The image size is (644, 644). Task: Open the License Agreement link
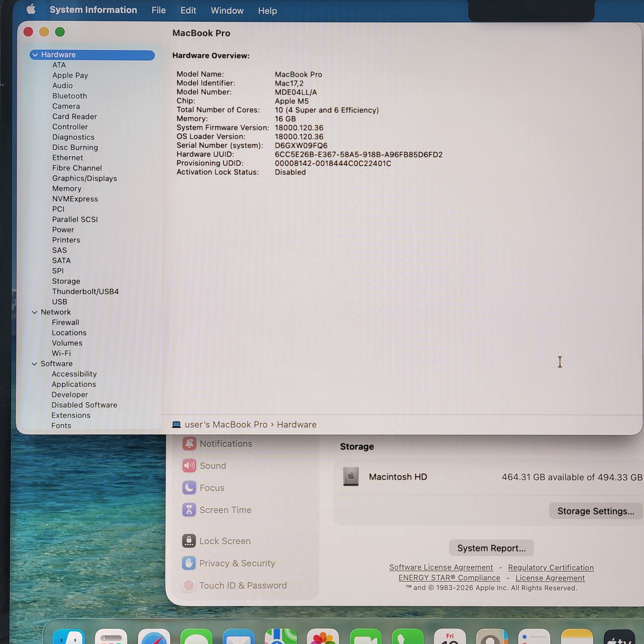tap(550, 578)
